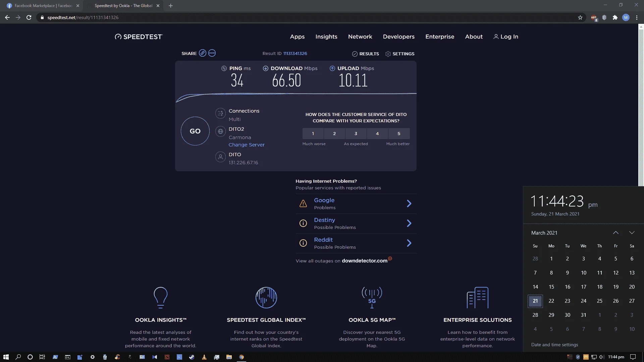Click the volume icon in system tray

(x=601, y=357)
